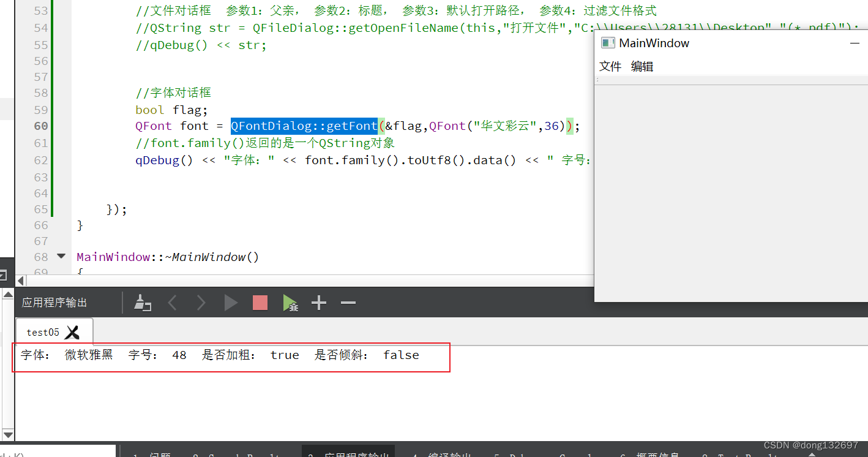Stop the running program with the red square
This screenshot has width=868, height=457.
click(260, 303)
